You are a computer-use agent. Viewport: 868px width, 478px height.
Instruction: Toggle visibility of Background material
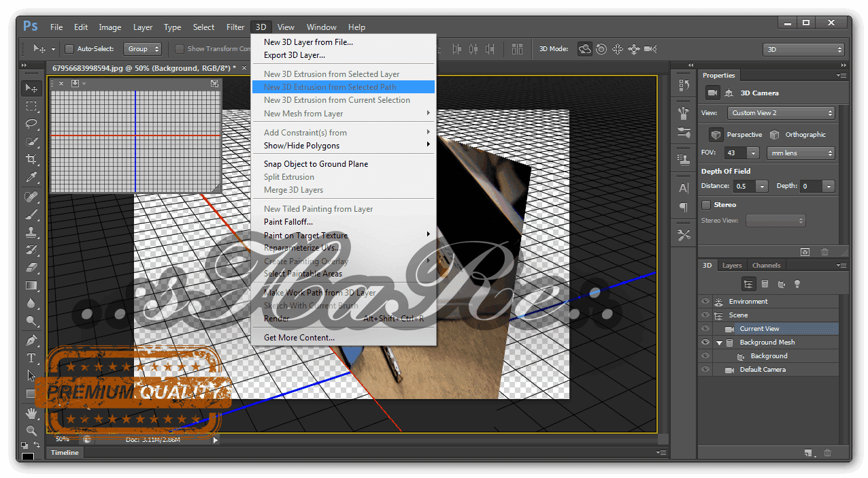[x=705, y=356]
